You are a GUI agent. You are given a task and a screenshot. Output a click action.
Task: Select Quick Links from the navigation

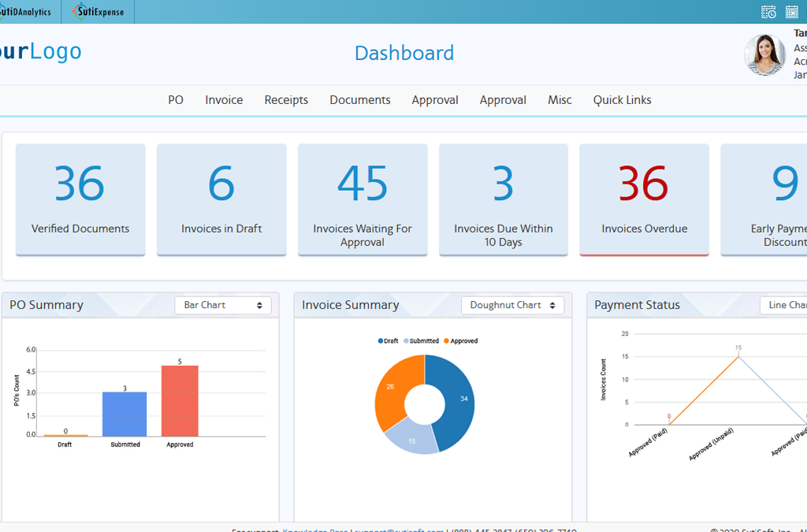click(x=622, y=100)
